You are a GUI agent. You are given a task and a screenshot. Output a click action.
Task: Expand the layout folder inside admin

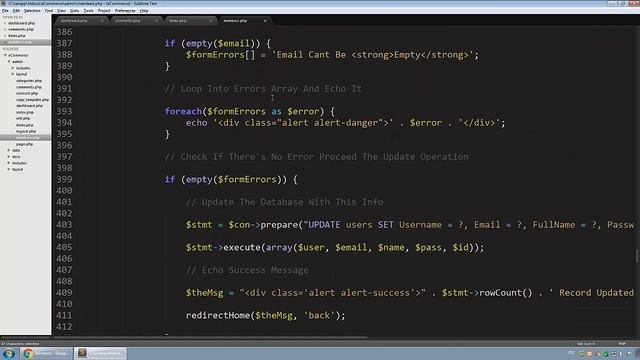click(x=13, y=74)
